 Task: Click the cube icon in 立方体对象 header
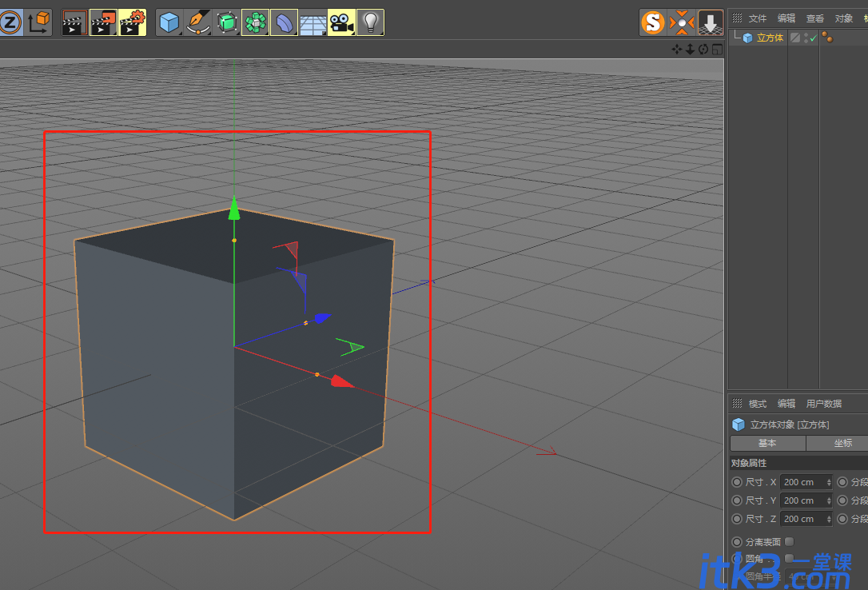click(x=739, y=425)
